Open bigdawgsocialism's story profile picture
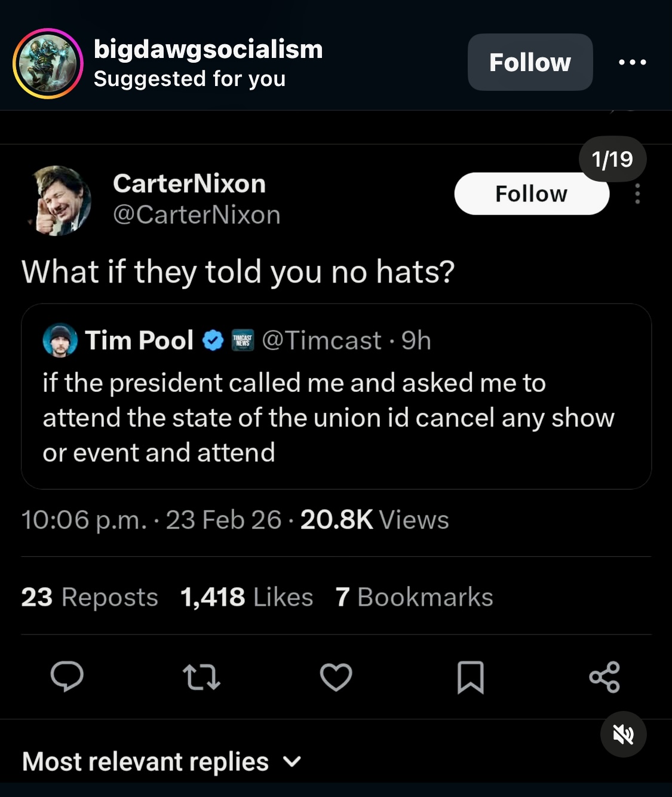The width and height of the screenshot is (672, 797). point(48,63)
